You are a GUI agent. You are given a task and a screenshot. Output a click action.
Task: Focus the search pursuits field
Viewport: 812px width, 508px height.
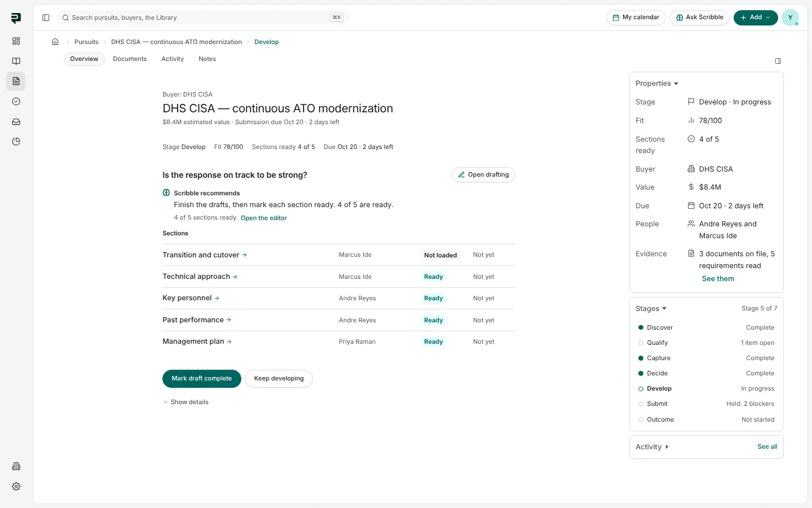pyautogui.click(x=203, y=17)
